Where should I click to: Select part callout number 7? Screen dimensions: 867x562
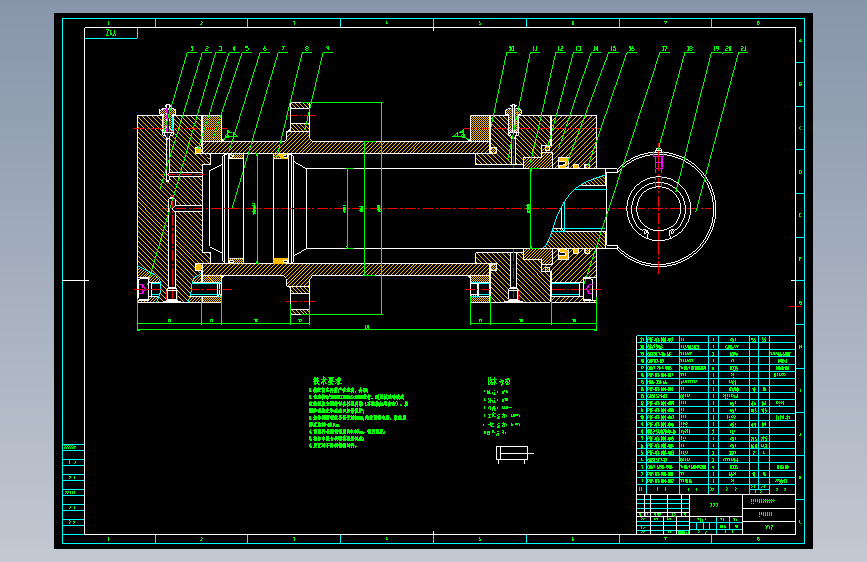click(x=283, y=49)
